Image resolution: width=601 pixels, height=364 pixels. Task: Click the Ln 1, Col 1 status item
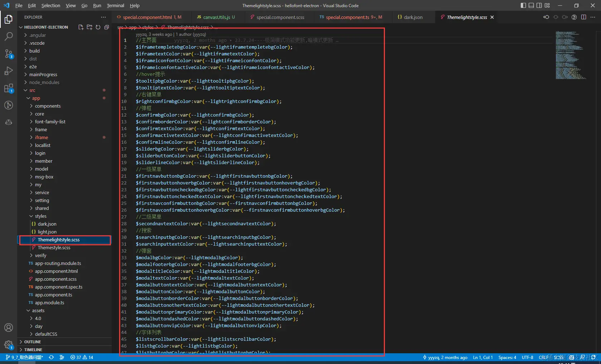coord(483,357)
